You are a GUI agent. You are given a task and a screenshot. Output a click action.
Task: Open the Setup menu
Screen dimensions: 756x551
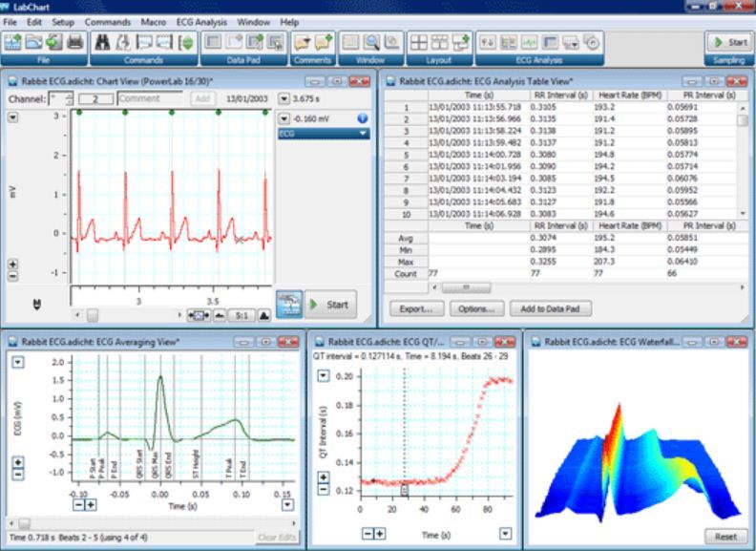click(x=63, y=22)
